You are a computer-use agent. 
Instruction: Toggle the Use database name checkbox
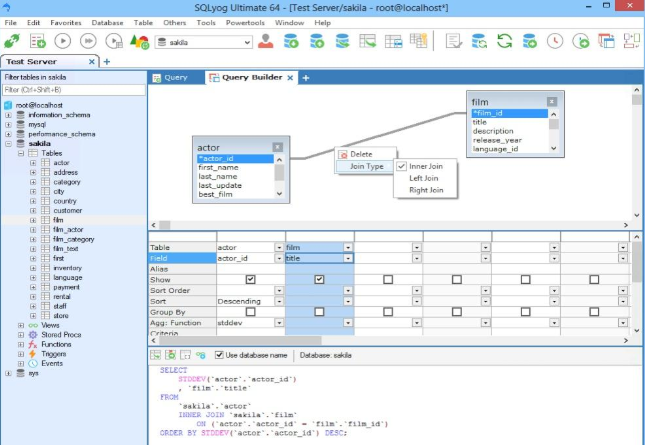click(x=219, y=355)
